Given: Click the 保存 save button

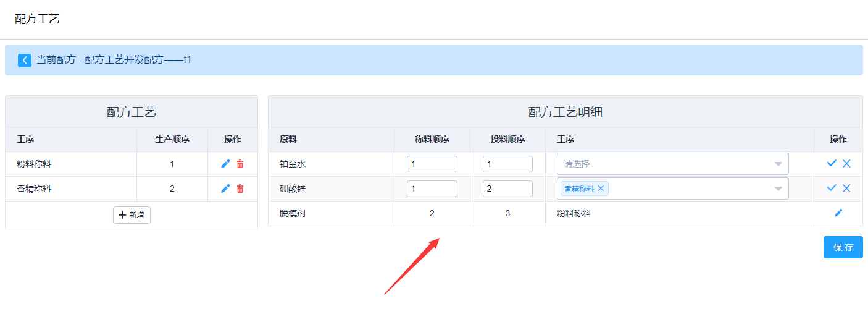Looking at the screenshot, I should click(x=843, y=247).
